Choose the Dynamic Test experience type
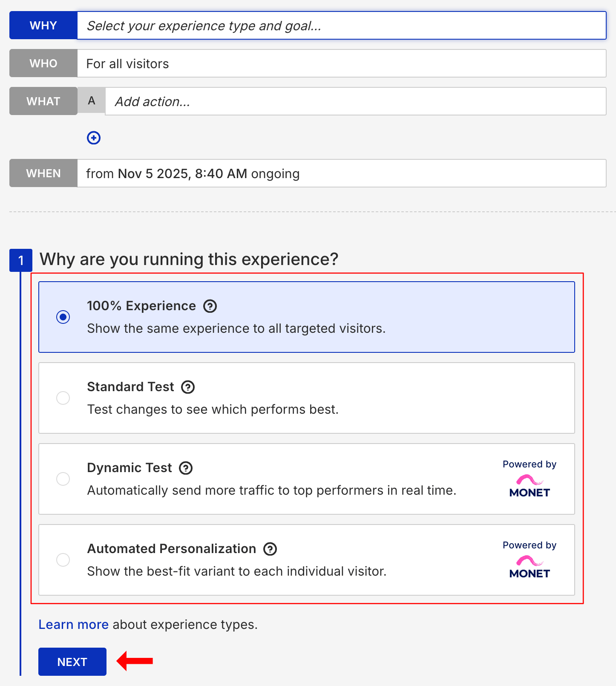 tap(63, 479)
